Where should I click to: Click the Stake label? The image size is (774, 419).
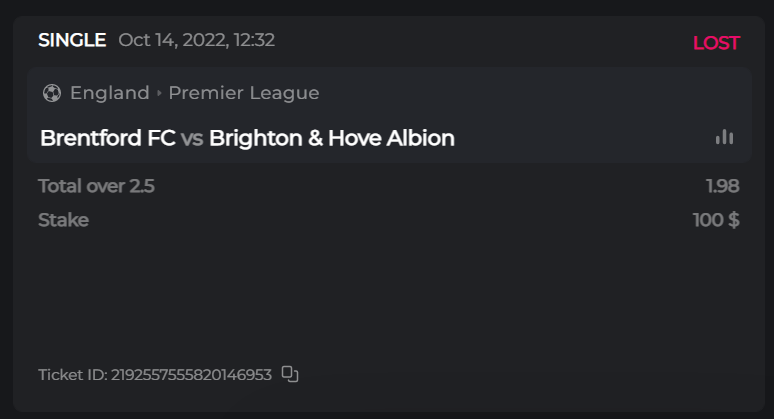tap(63, 220)
